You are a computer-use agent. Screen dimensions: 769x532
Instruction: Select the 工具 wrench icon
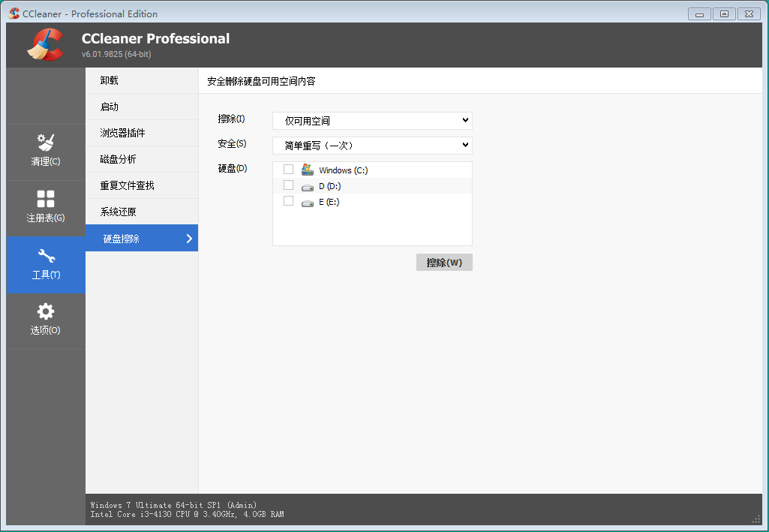[x=46, y=256]
